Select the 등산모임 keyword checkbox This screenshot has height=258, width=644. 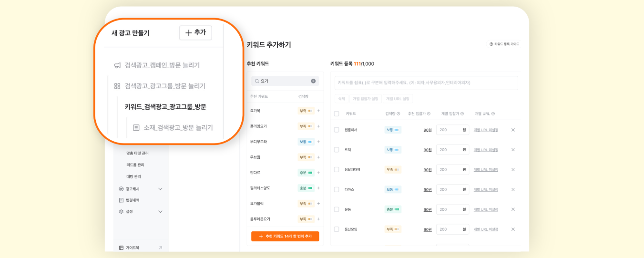coord(337,229)
